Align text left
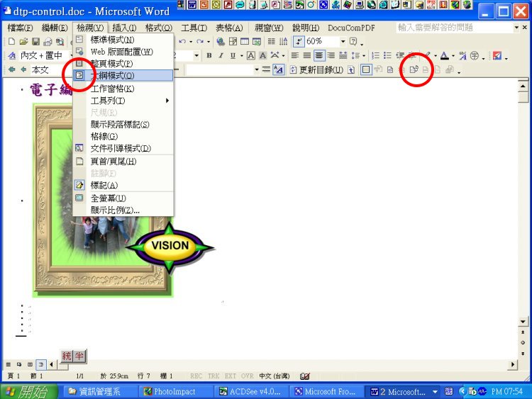This screenshot has width=532, height=399. click(295, 55)
